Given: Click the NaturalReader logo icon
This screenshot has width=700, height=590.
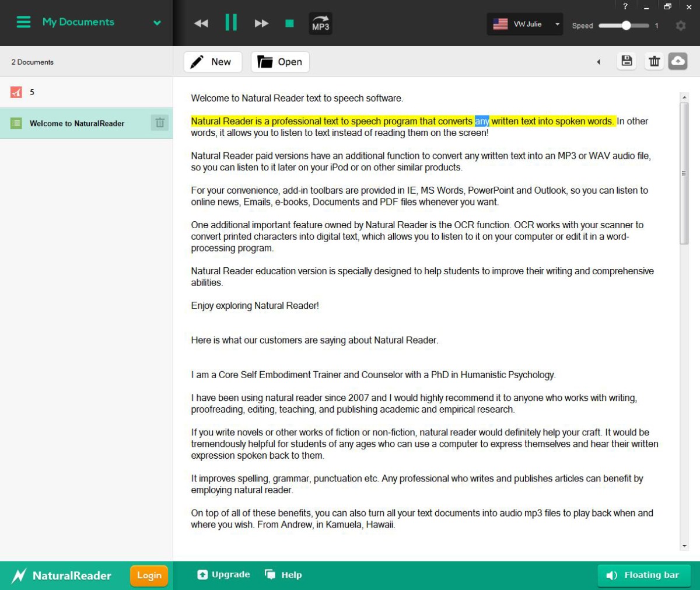Looking at the screenshot, I should pyautogui.click(x=19, y=575).
